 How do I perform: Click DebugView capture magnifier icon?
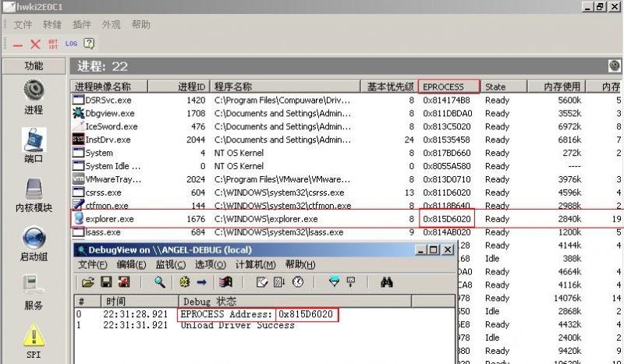coord(160,282)
